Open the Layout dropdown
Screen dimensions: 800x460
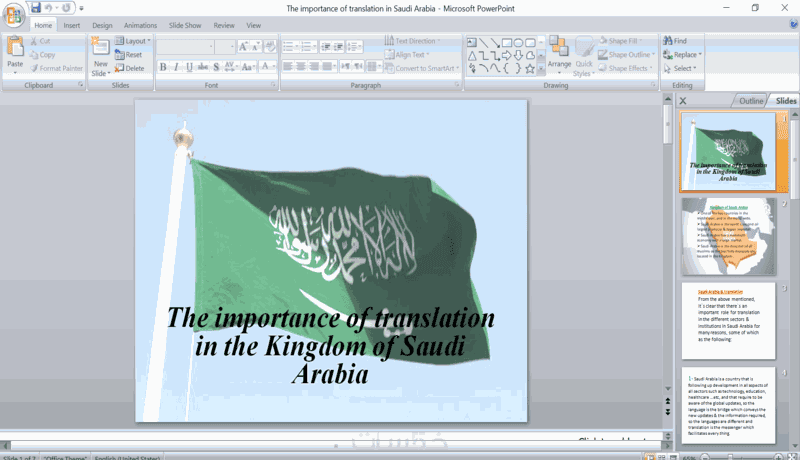tap(133, 41)
